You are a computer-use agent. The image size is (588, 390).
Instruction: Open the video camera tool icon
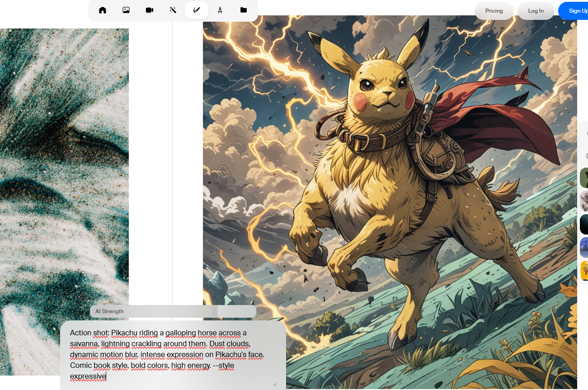(x=150, y=10)
